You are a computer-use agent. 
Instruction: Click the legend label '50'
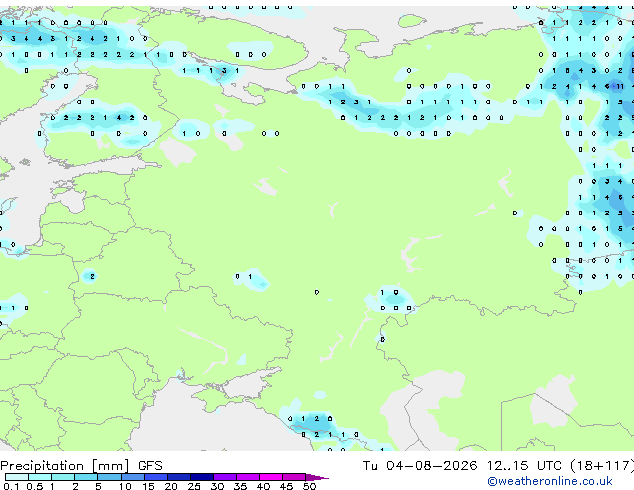click(x=309, y=486)
